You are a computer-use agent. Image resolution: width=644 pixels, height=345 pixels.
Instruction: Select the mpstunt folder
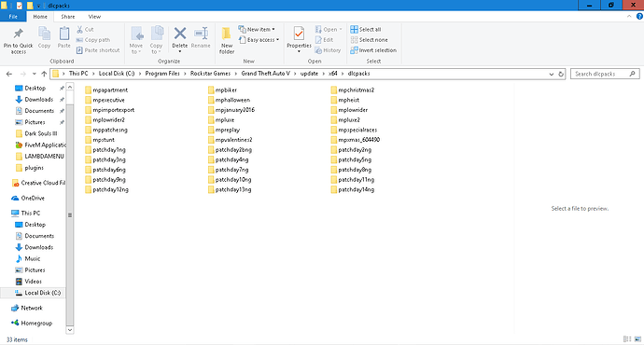coord(100,140)
